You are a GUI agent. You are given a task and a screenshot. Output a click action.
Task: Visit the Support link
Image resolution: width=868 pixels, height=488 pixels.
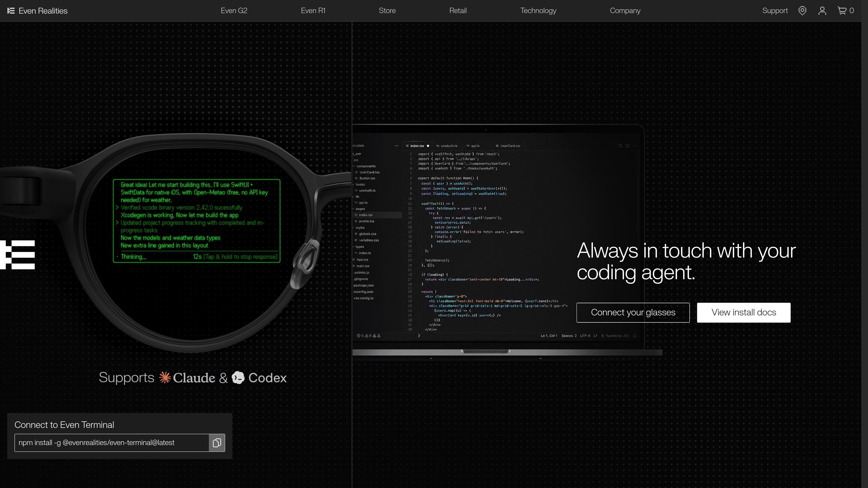775,11
